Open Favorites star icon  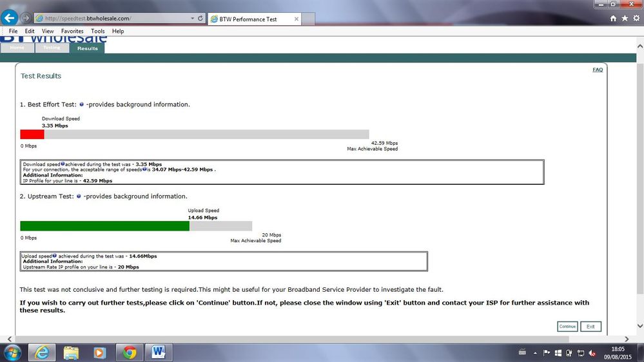(625, 18)
